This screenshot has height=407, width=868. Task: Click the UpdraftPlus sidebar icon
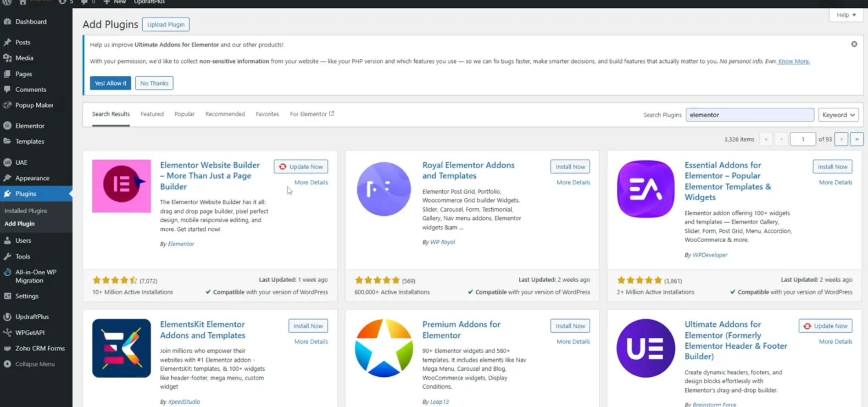point(7,317)
